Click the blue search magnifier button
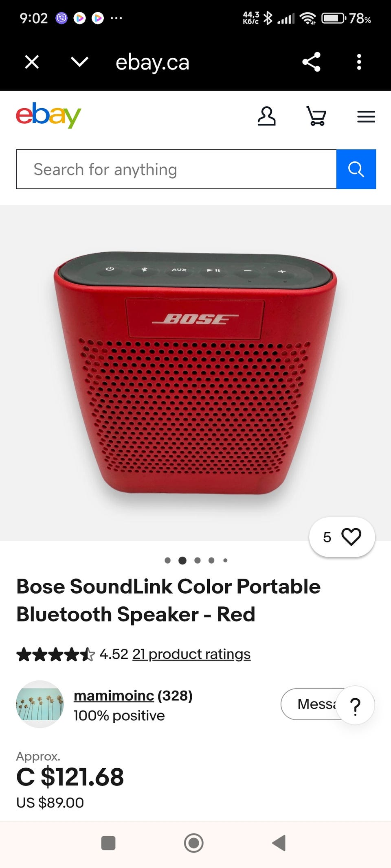The height and width of the screenshot is (868, 391). (356, 169)
